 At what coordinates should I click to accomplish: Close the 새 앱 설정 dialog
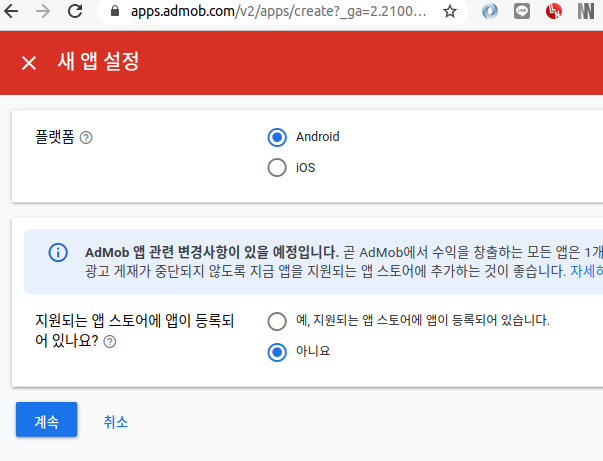(x=29, y=63)
